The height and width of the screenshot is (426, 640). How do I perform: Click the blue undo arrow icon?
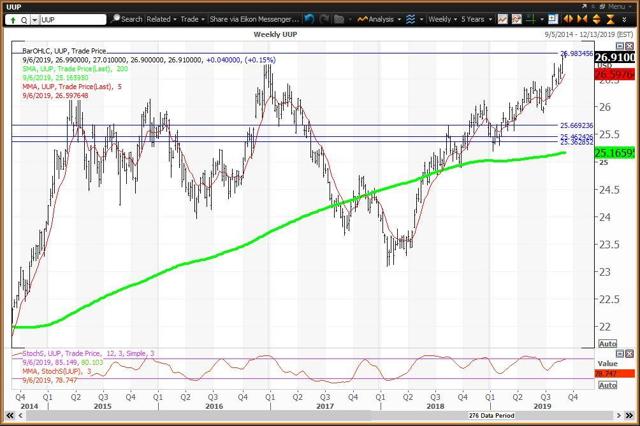coord(309,19)
